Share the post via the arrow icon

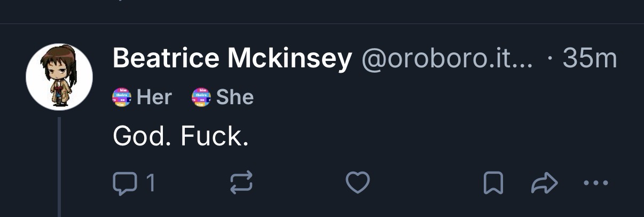[x=544, y=184]
